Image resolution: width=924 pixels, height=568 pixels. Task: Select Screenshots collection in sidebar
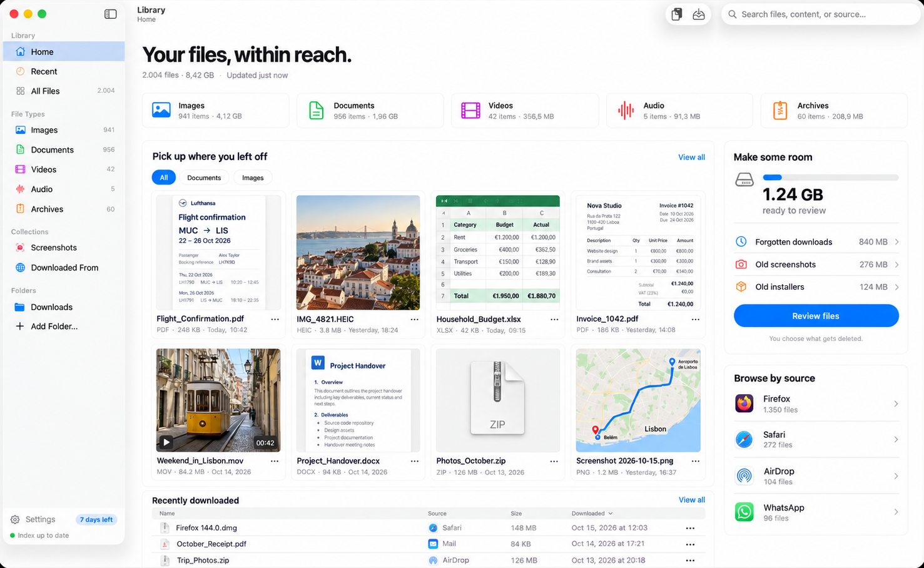tap(64, 248)
